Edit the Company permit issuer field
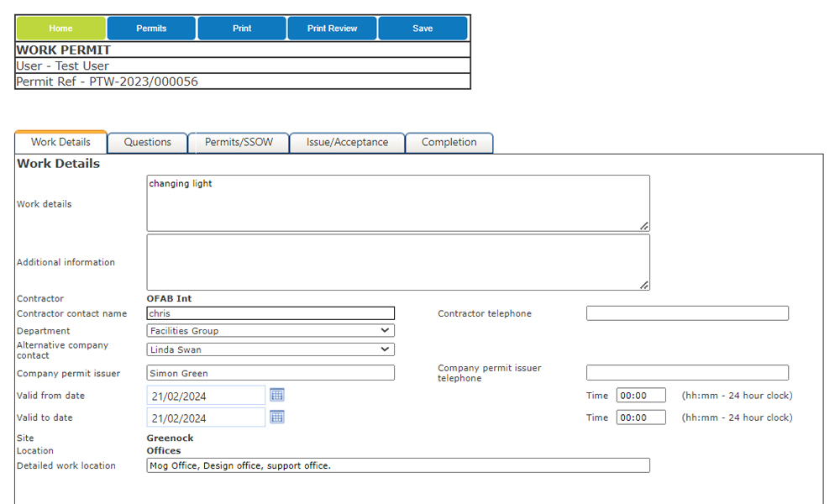Screen dimensions: 840x504 point(270,372)
